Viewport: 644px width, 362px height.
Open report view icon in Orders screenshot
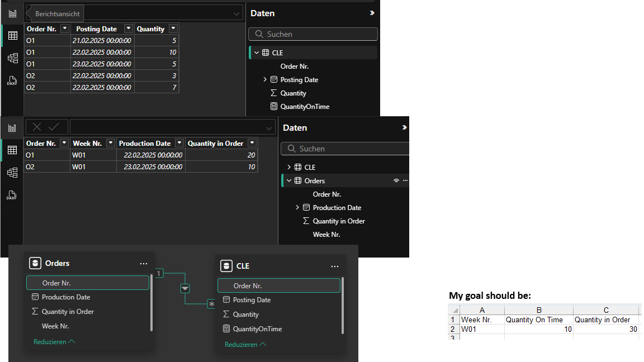coord(12,128)
